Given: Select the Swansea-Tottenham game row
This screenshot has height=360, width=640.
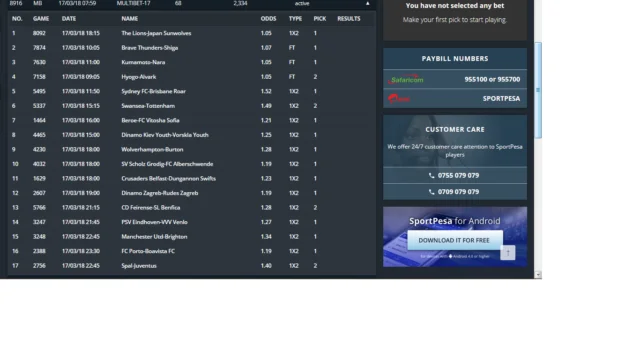Looking at the screenshot, I should pyautogui.click(x=192, y=106).
